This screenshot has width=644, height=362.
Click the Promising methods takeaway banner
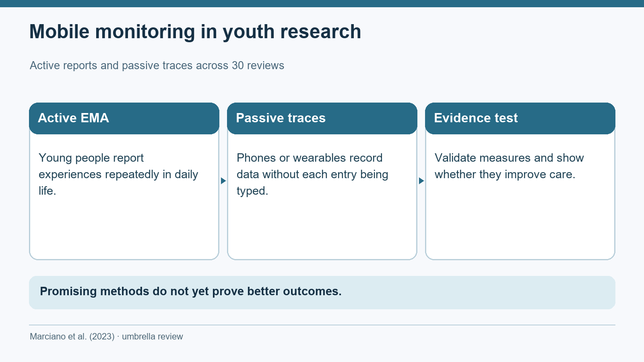click(322, 292)
